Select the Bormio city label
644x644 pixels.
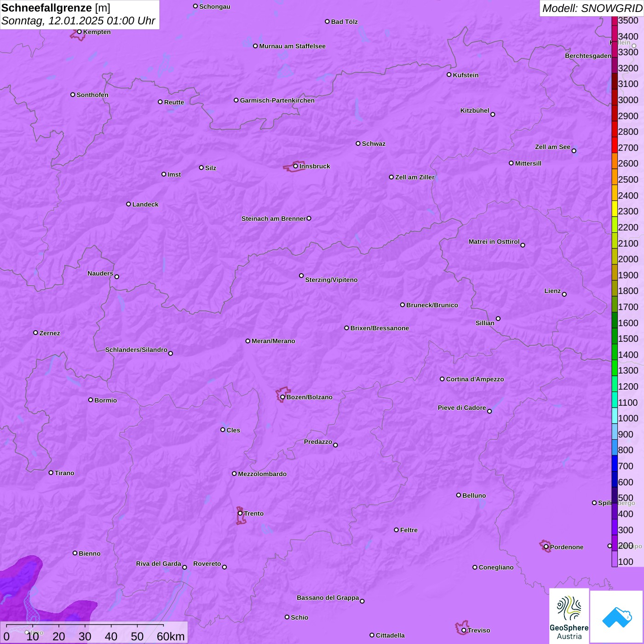[106, 400]
